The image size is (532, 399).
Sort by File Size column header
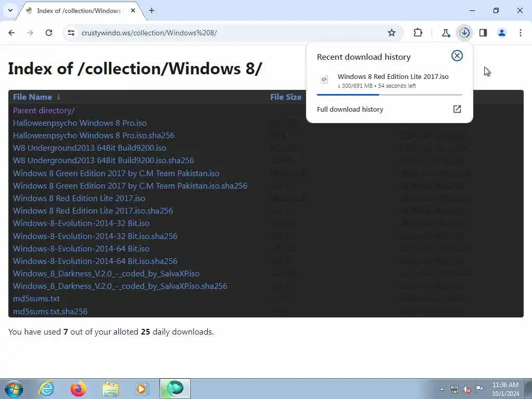[x=286, y=97]
